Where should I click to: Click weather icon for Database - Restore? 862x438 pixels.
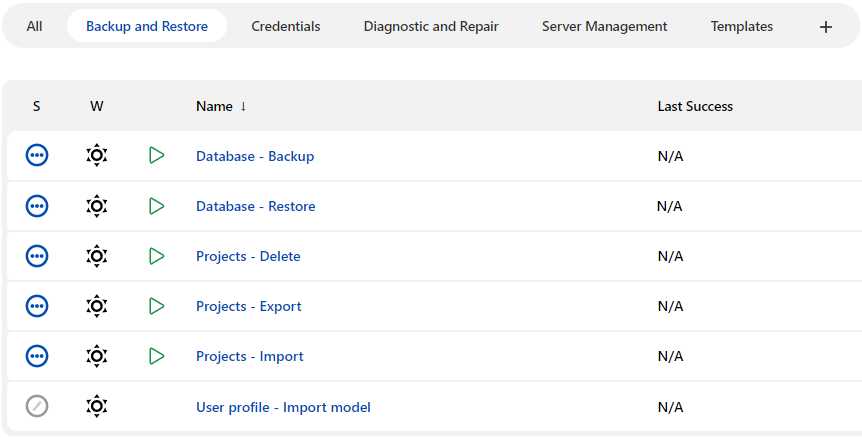[96, 206]
